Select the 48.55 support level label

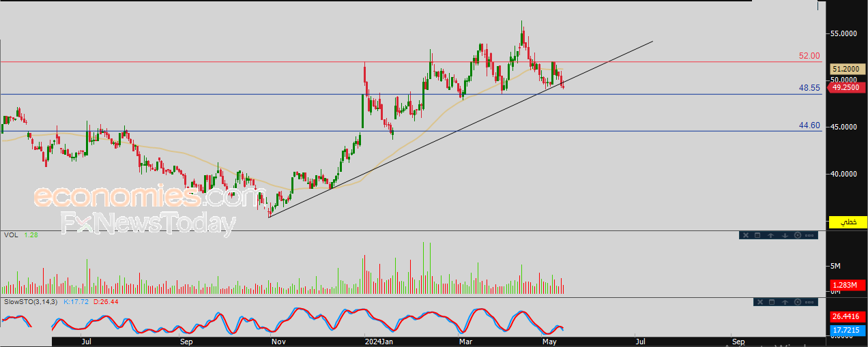(809, 88)
